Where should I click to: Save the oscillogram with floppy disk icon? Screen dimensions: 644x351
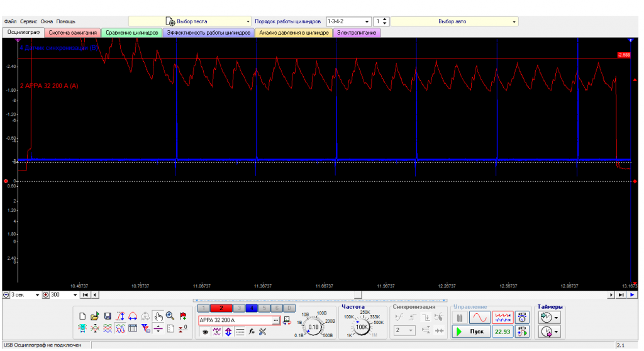[108, 316]
